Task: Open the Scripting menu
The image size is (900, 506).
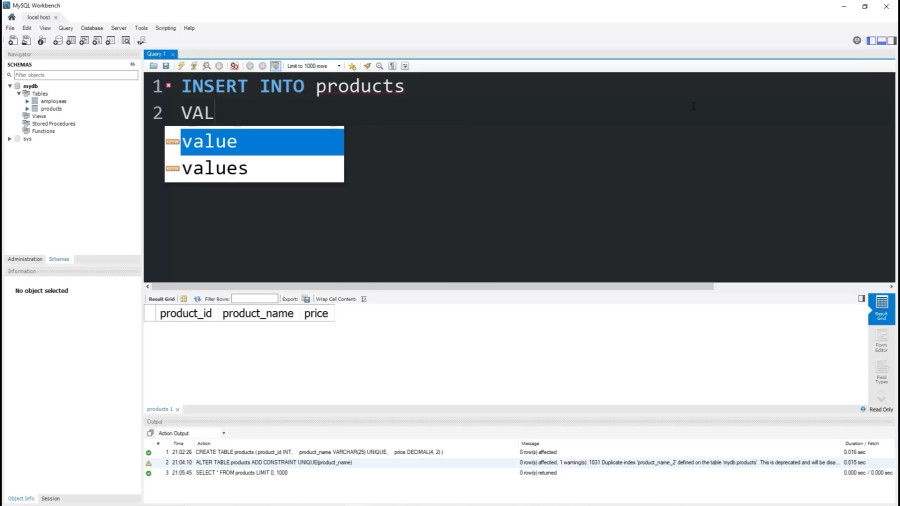Action: [x=165, y=28]
